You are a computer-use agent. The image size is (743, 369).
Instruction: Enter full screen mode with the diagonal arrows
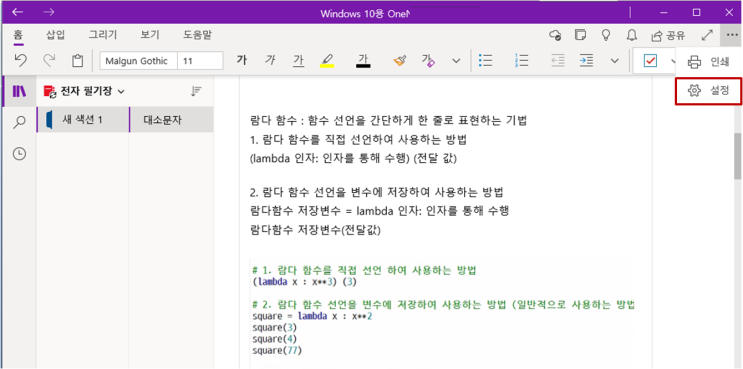click(707, 35)
